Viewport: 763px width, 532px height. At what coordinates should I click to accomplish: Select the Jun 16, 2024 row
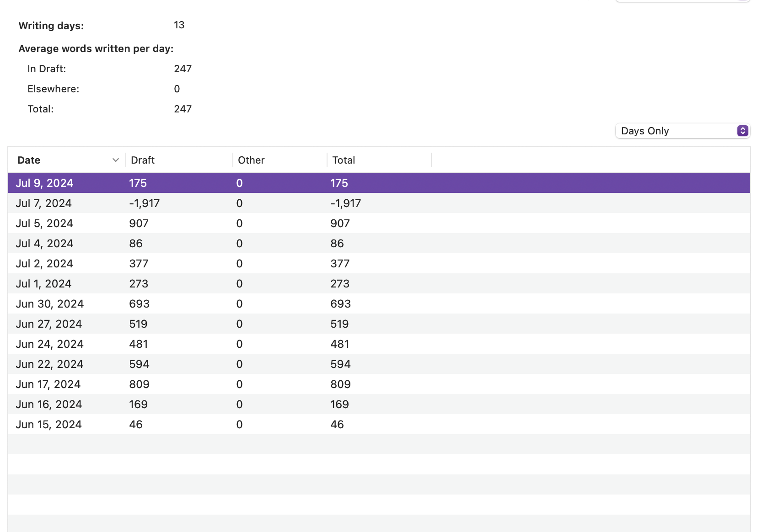(x=379, y=404)
